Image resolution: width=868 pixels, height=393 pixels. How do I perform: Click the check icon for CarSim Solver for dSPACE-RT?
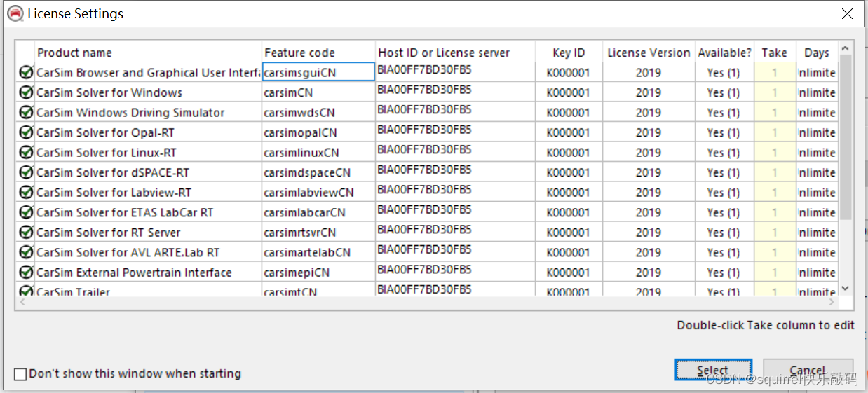[x=26, y=172]
